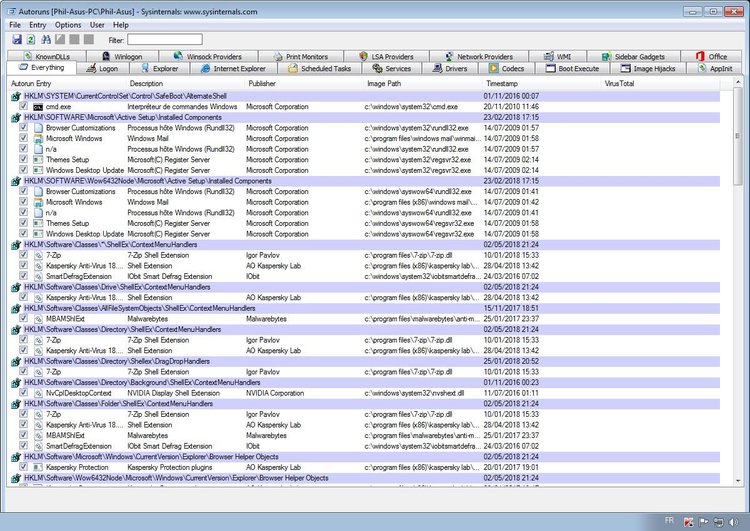Click the red Kaspersky tray icon

pyautogui.click(x=689, y=522)
